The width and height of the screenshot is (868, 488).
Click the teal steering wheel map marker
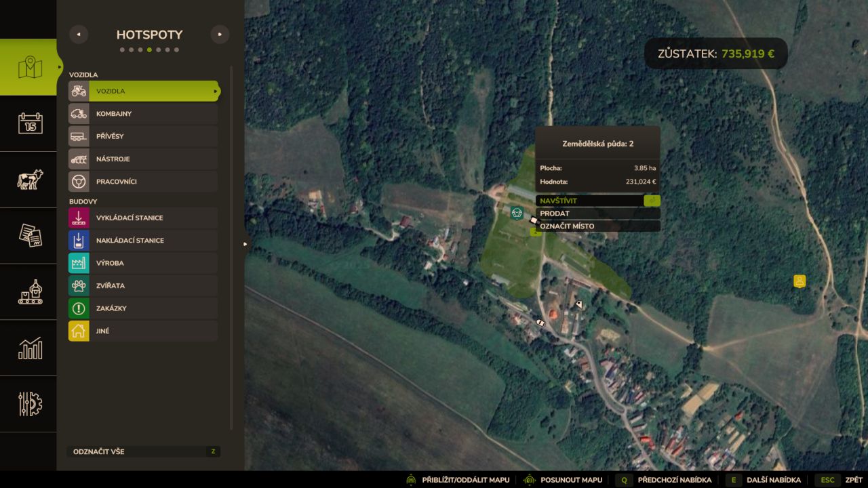tap(517, 213)
